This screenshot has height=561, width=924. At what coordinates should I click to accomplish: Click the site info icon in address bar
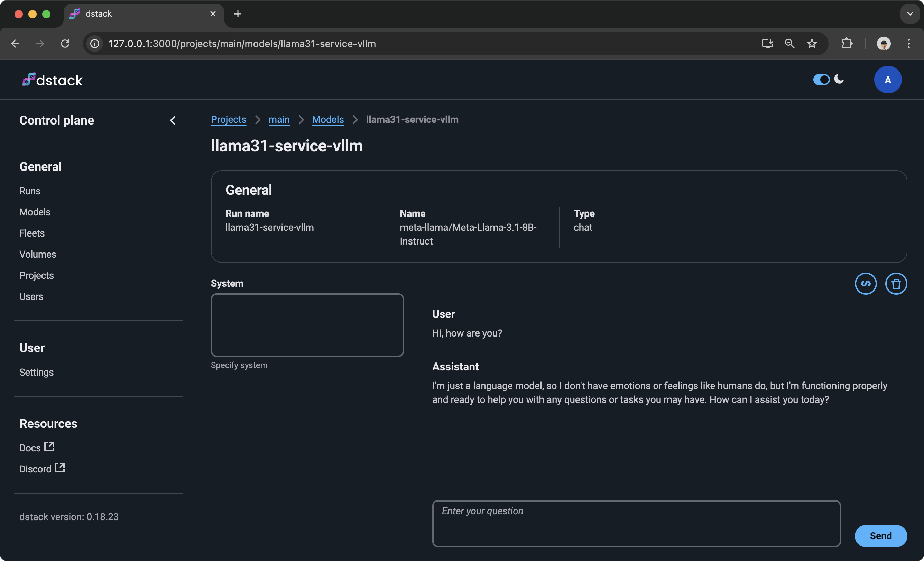pyautogui.click(x=95, y=44)
